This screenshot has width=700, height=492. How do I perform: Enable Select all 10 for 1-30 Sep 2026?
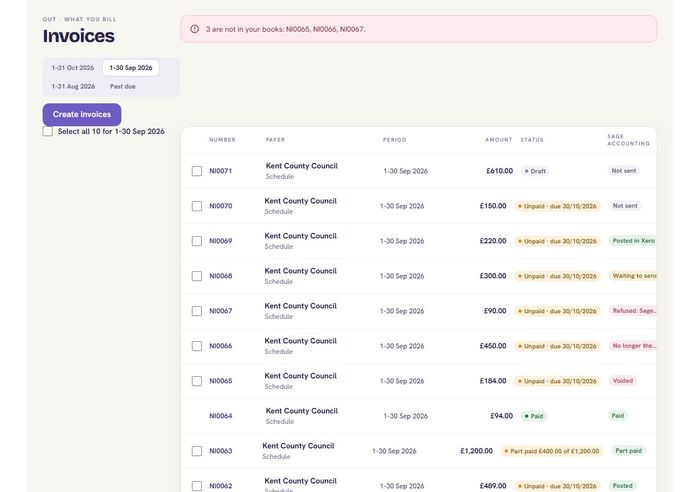click(48, 131)
